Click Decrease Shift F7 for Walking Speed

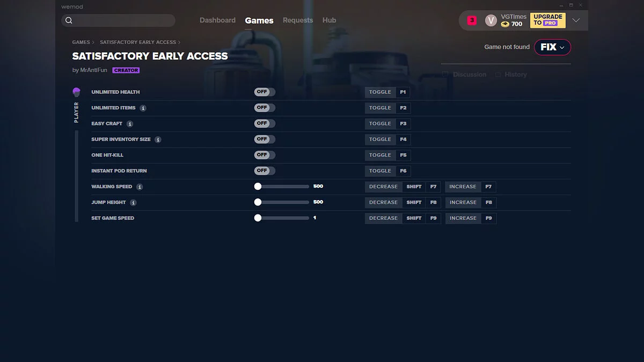[402, 187]
